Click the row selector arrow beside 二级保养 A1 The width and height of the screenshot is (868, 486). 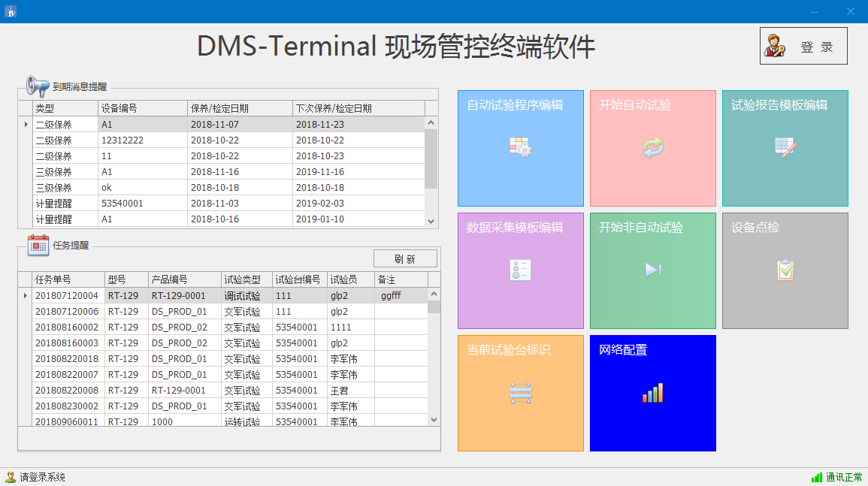[26, 125]
